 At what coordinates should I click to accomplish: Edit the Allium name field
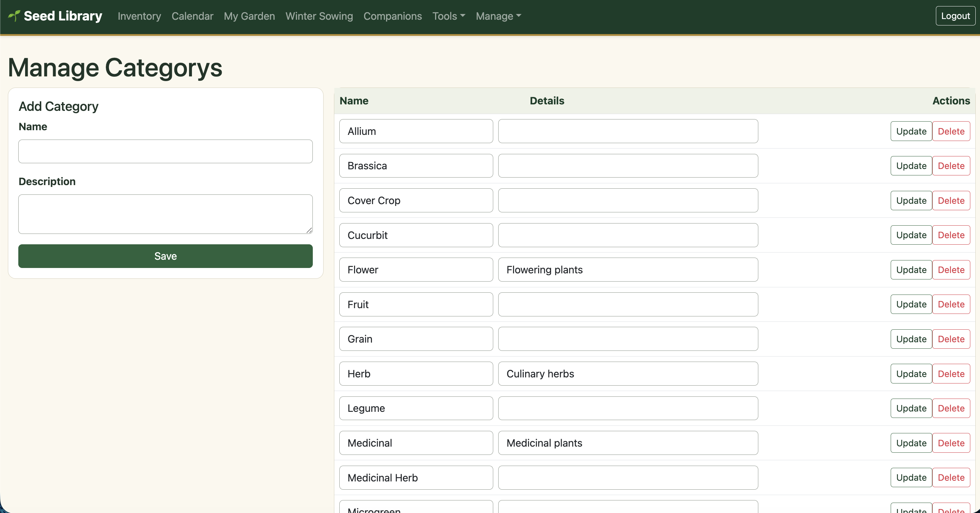click(416, 131)
